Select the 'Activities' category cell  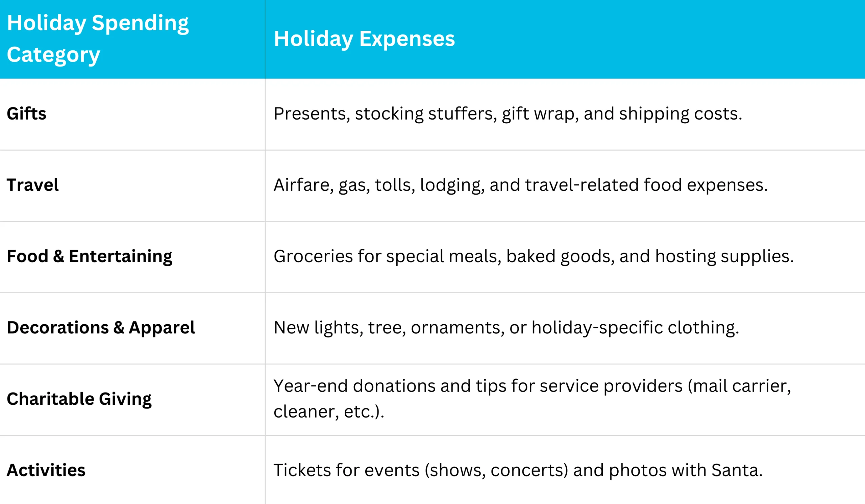point(46,470)
